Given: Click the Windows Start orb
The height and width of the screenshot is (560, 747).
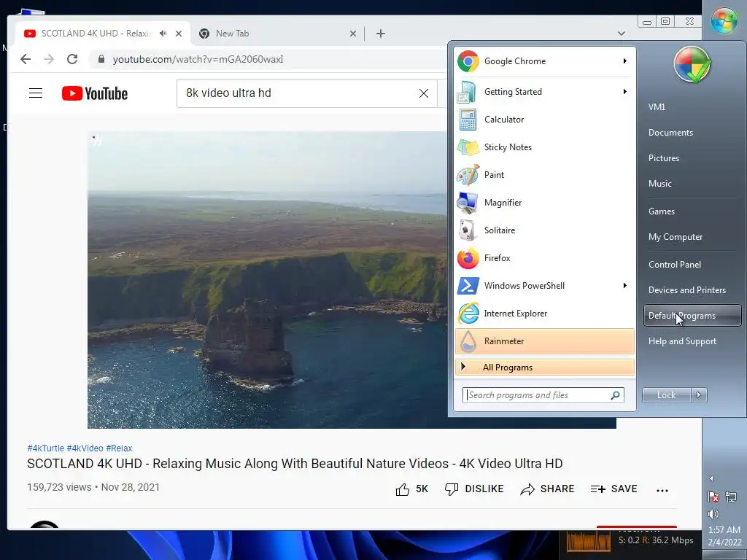Looking at the screenshot, I should [724, 20].
